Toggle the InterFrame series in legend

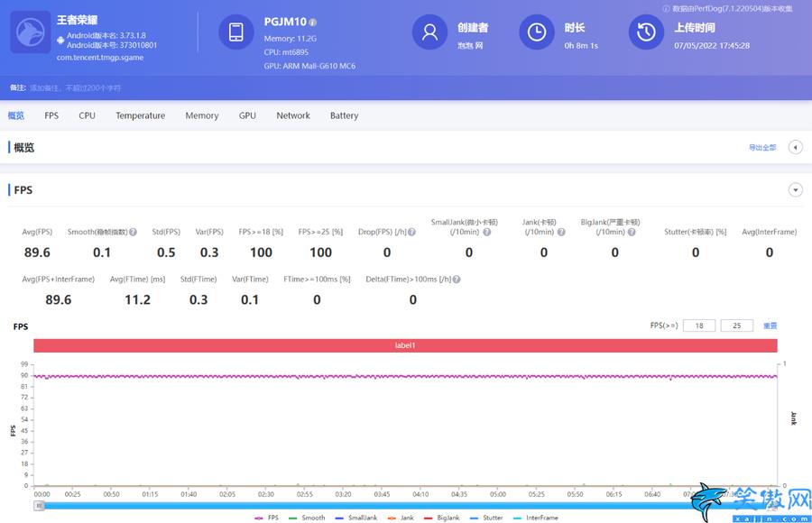point(535,518)
